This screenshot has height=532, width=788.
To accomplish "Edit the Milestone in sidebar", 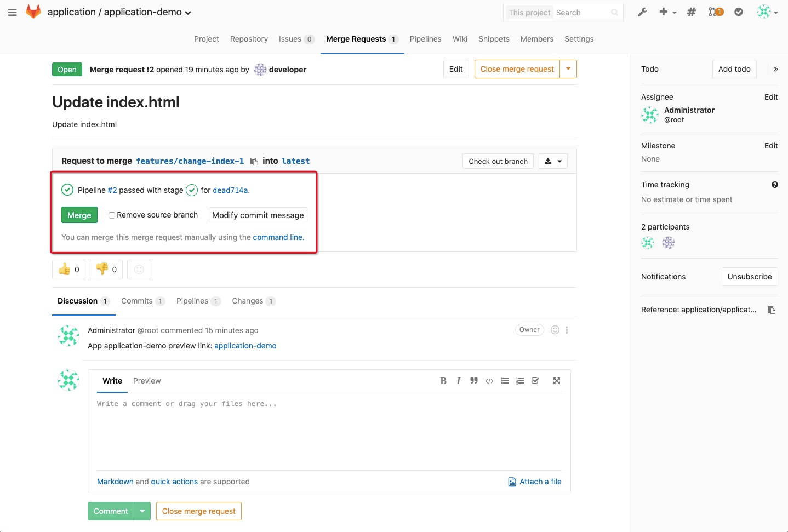I will (x=771, y=146).
